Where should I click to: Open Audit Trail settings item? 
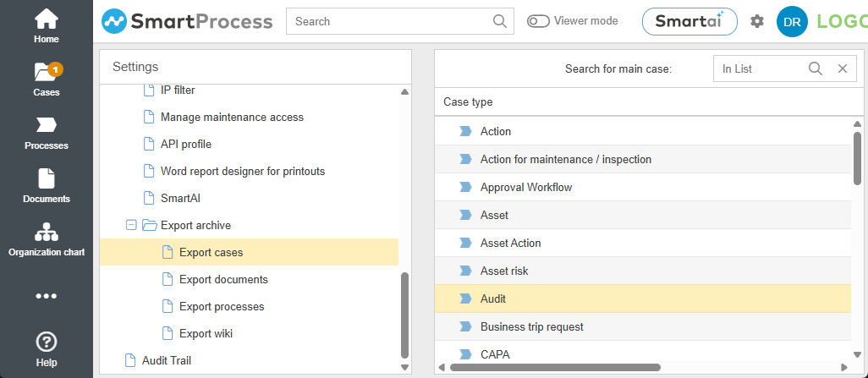click(x=167, y=360)
